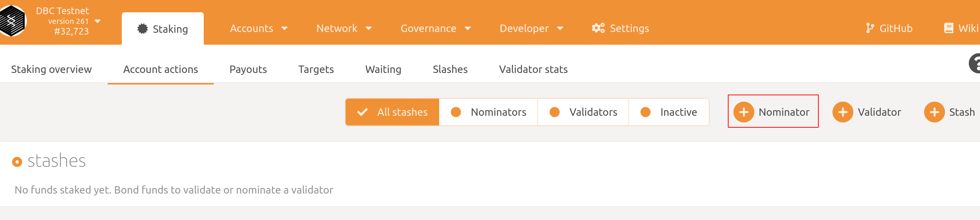Switch to the Payouts tab
This screenshot has width=980, height=220.
[x=248, y=69]
